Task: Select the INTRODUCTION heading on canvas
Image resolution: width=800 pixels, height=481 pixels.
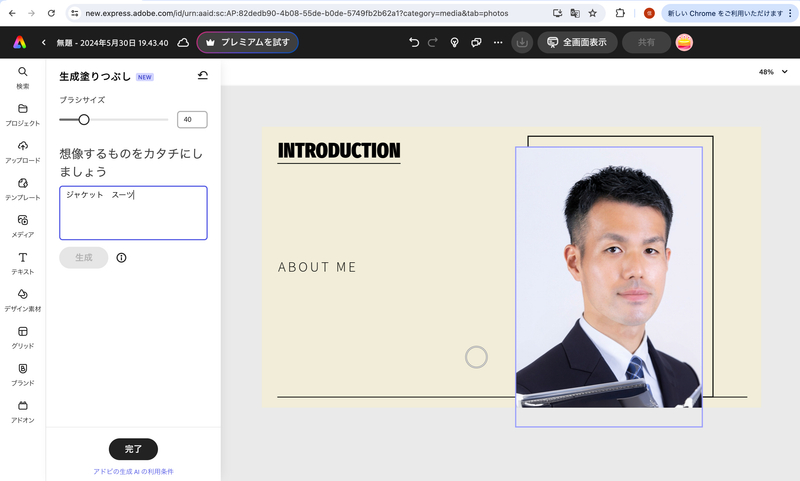Action: click(339, 151)
